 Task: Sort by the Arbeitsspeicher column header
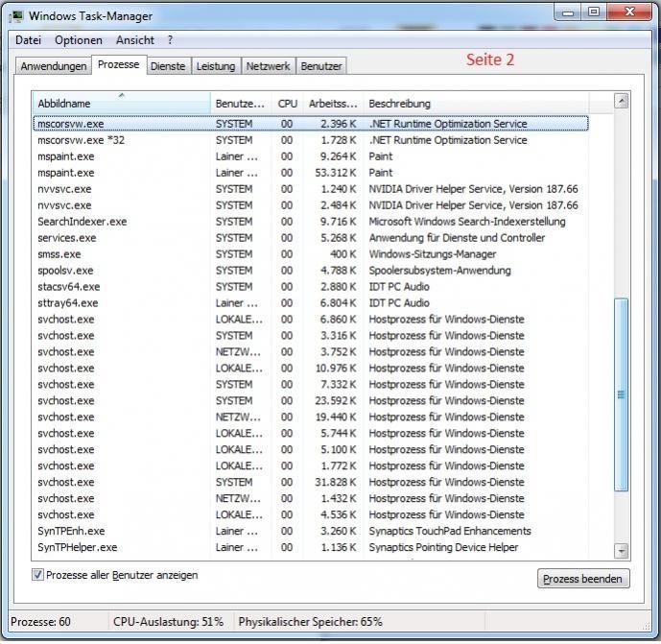(333, 104)
